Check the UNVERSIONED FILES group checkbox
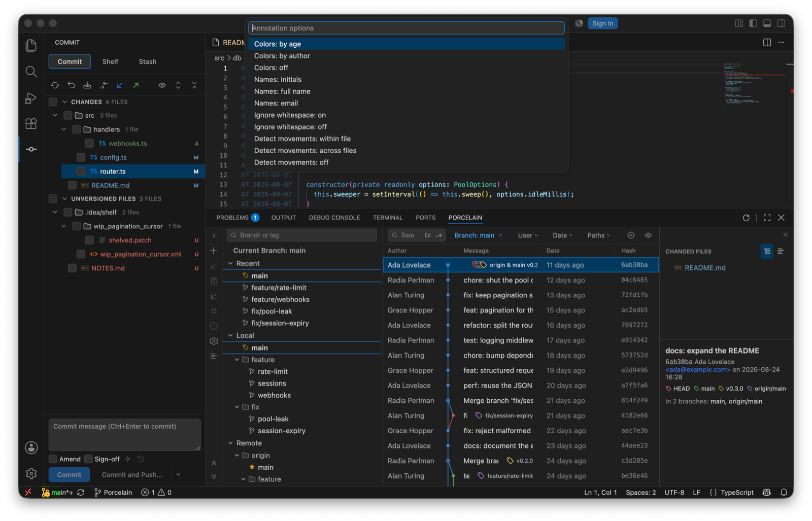 click(x=53, y=199)
